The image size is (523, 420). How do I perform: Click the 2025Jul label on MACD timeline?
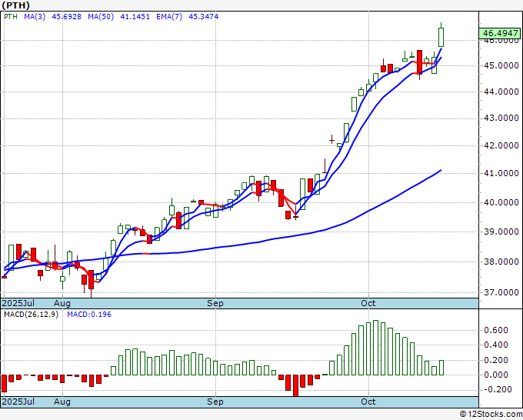[18, 402]
